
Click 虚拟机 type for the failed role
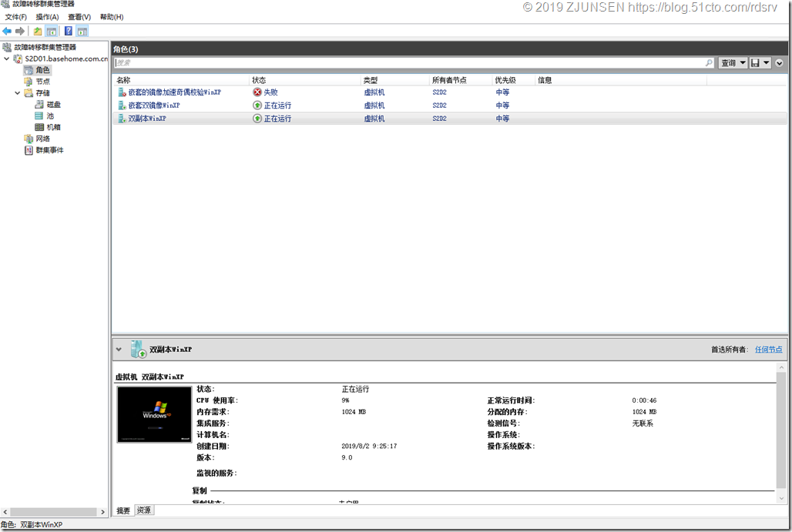[x=374, y=92]
